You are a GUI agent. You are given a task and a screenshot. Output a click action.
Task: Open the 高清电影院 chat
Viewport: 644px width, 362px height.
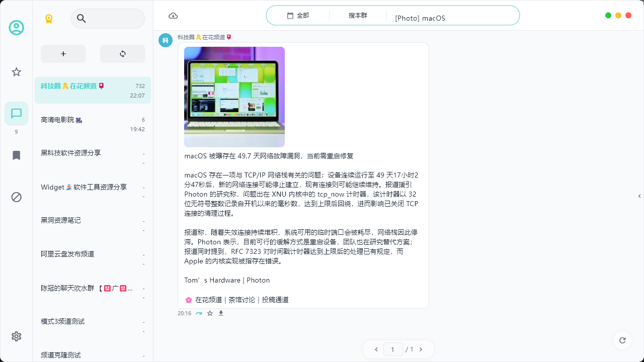(x=93, y=124)
